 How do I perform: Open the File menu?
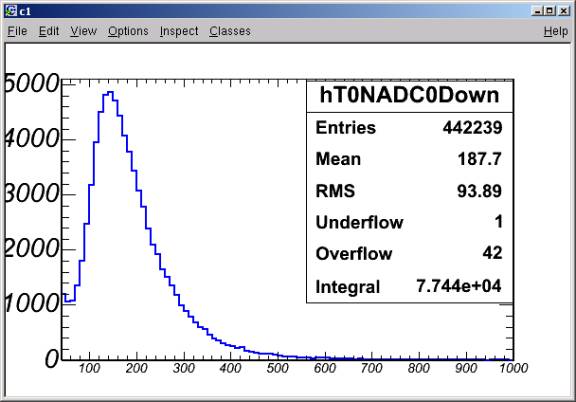coord(17,31)
